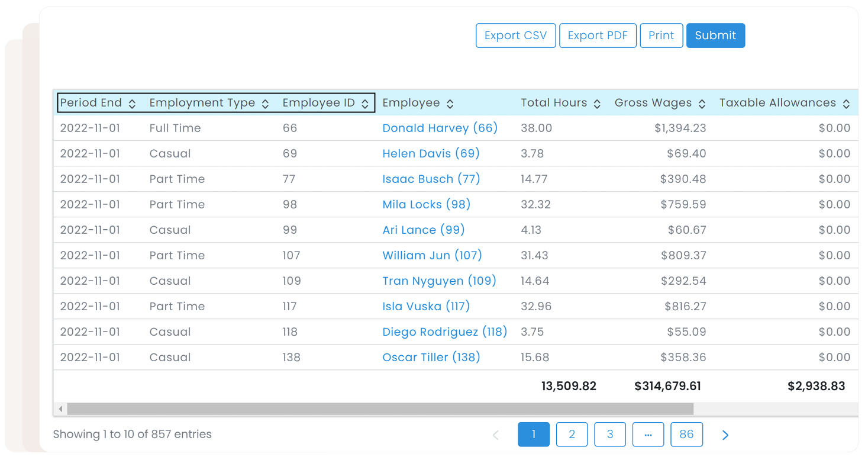Expand the ellipsis page range
Screen dimensions: 868x460
click(648, 435)
